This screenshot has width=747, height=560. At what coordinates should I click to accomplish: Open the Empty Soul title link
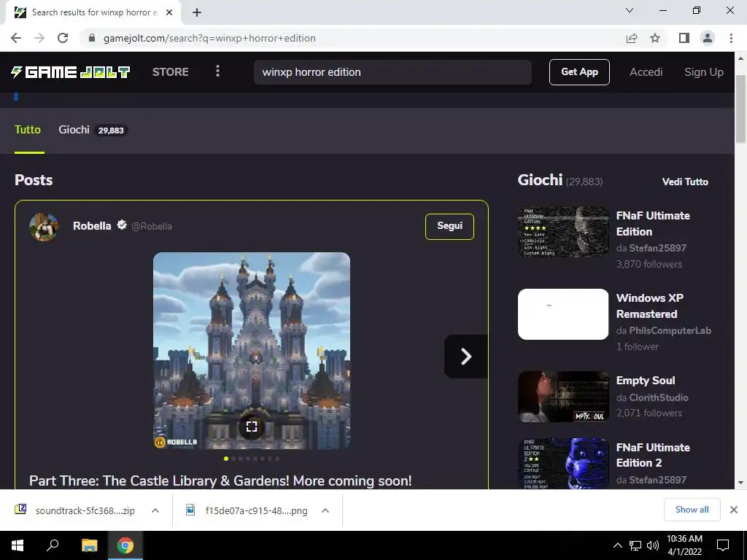point(646,381)
